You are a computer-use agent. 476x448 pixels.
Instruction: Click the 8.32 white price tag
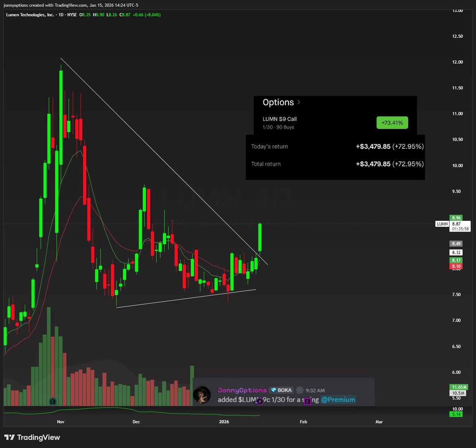(456, 253)
